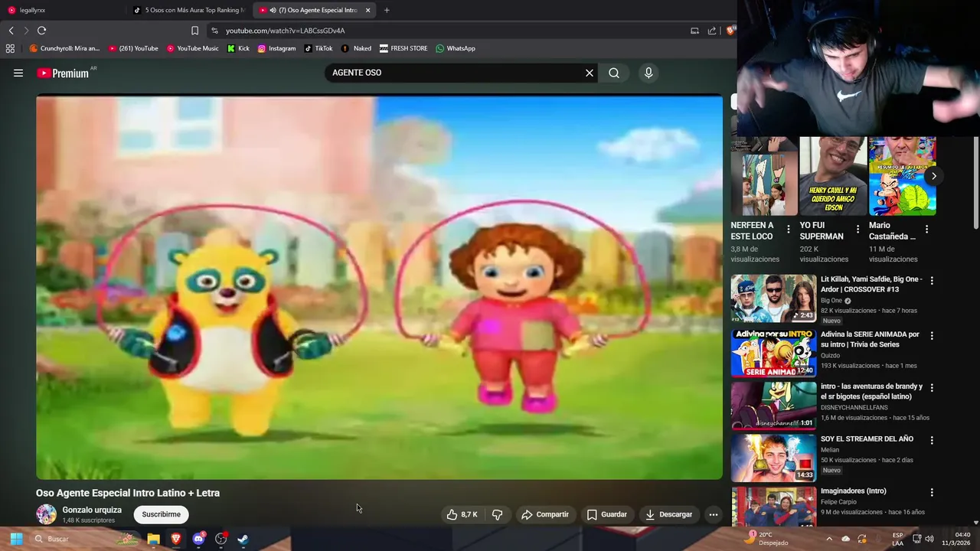
Task: Click the cast media icon in address bar
Action: pyautogui.click(x=694, y=31)
